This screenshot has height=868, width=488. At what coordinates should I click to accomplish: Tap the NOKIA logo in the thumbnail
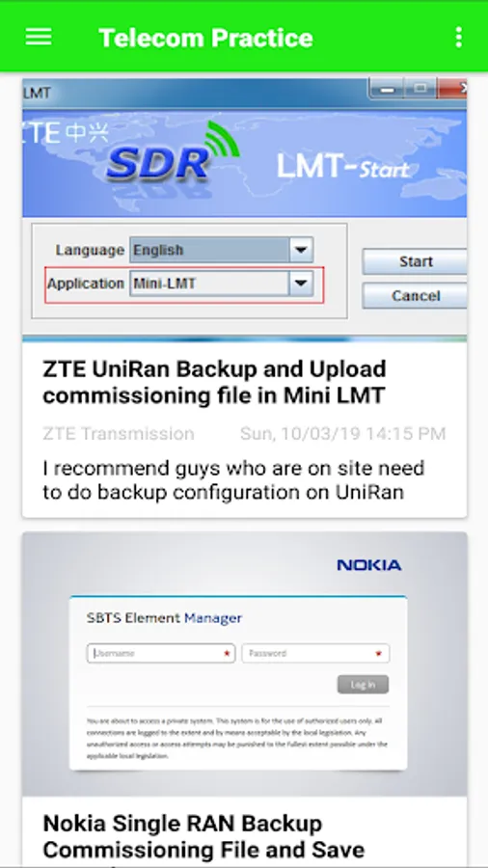tap(369, 565)
